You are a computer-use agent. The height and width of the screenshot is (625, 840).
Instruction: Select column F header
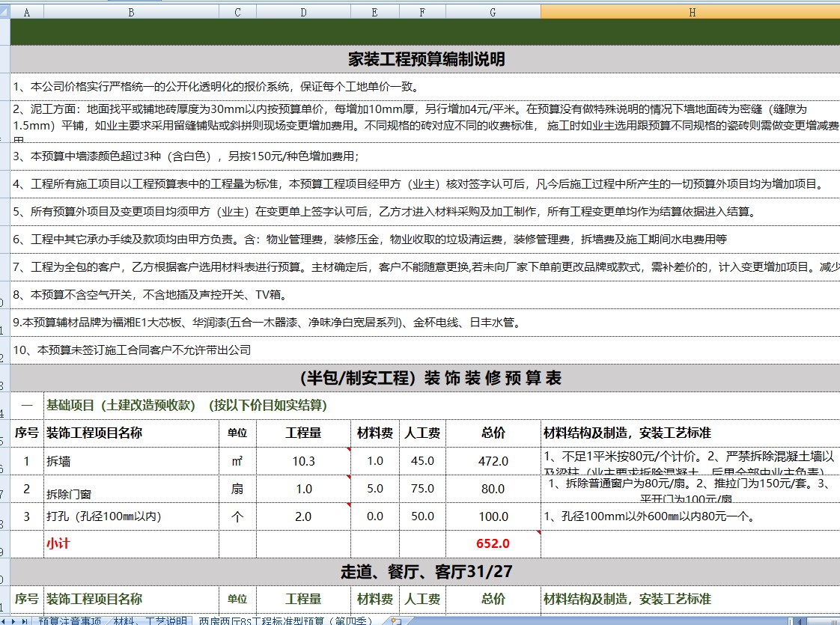pos(422,12)
